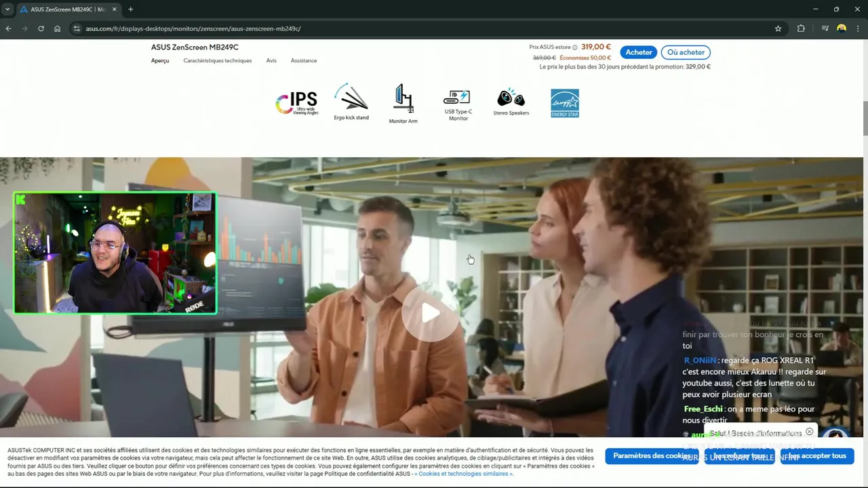This screenshot has height=488, width=868.
Task: Switch to the Aperçu tab
Action: [x=160, y=60]
